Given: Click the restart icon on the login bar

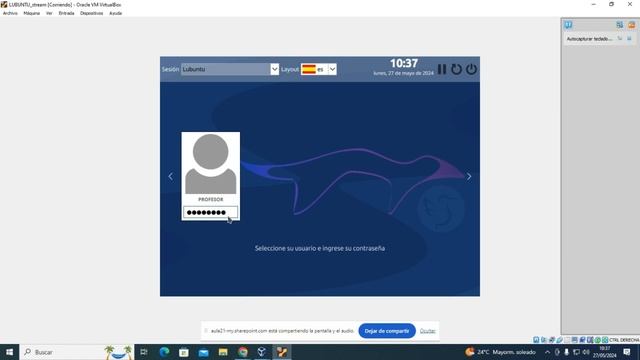Looking at the screenshot, I should pyautogui.click(x=456, y=69).
